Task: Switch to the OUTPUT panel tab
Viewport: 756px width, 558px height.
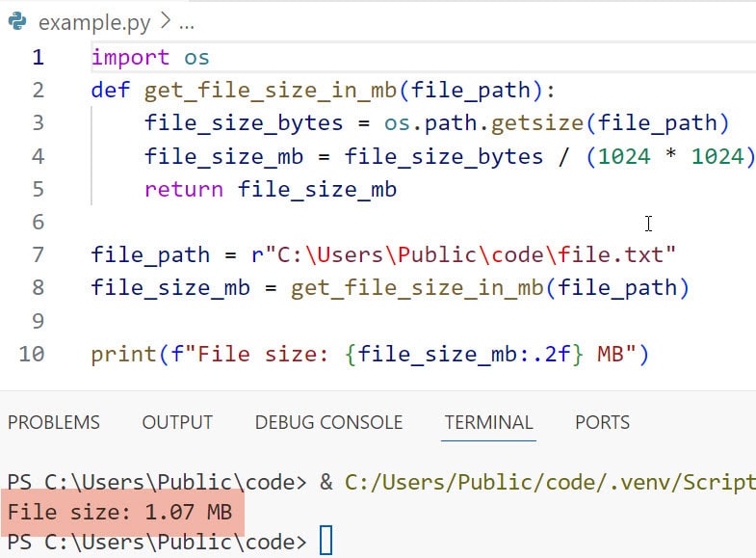Action: pyautogui.click(x=177, y=422)
